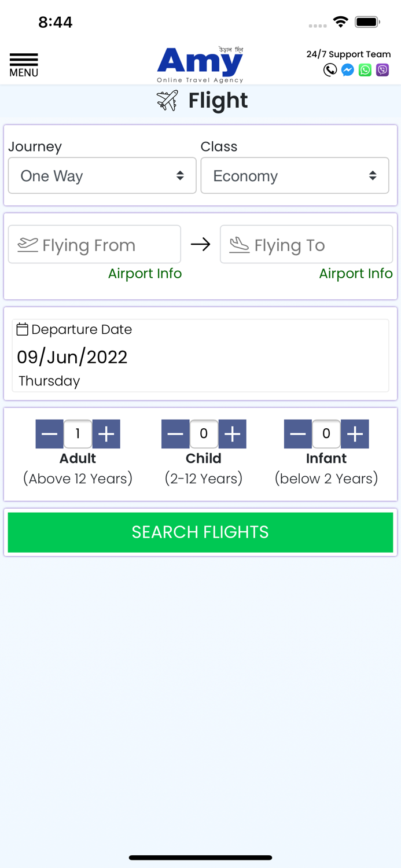Click the Amy Online Travel Agency logo

click(x=200, y=65)
